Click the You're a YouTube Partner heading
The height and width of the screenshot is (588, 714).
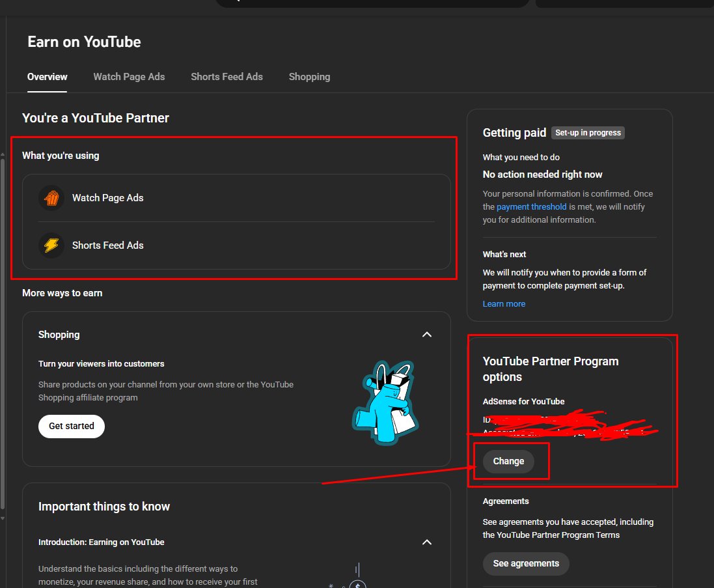(x=96, y=118)
